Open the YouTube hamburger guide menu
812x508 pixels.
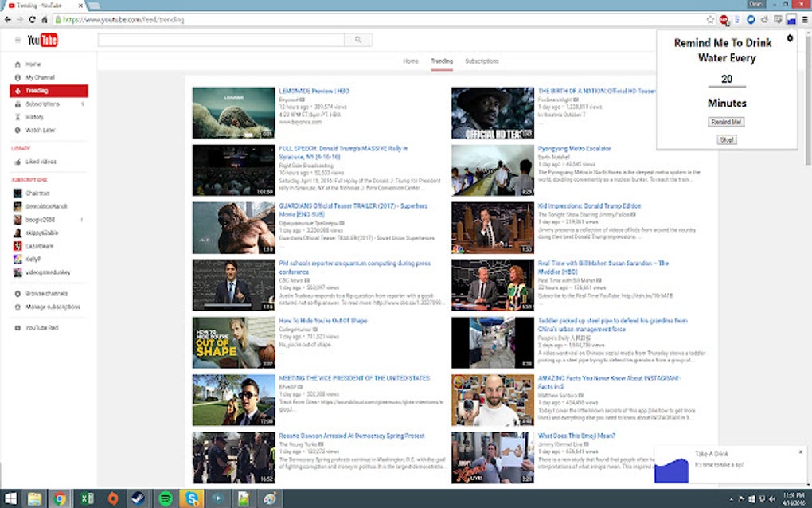click(17, 40)
